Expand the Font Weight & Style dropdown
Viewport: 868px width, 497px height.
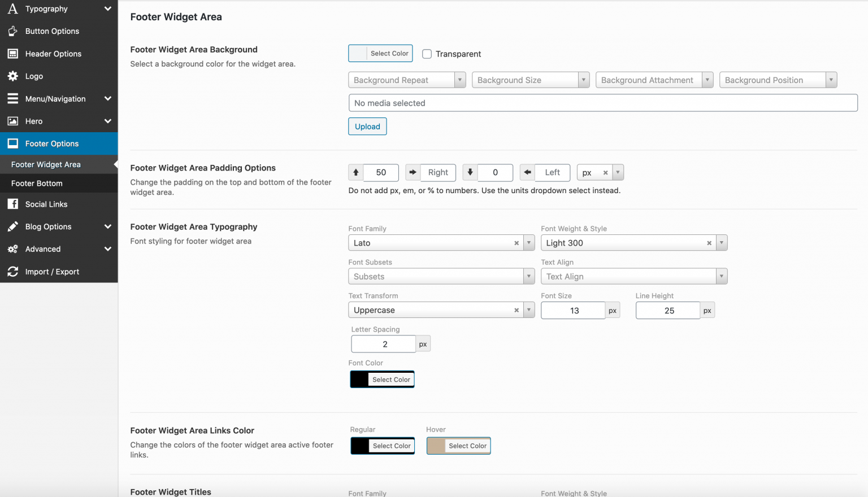(721, 243)
